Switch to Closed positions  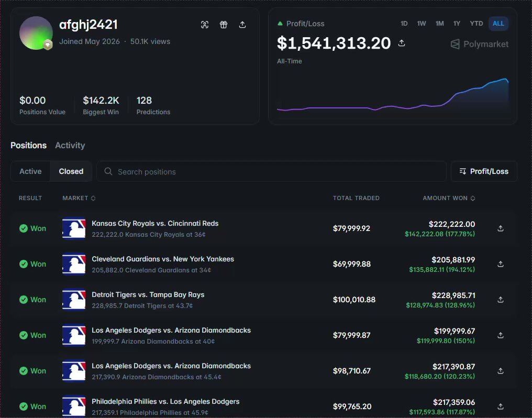pos(71,171)
